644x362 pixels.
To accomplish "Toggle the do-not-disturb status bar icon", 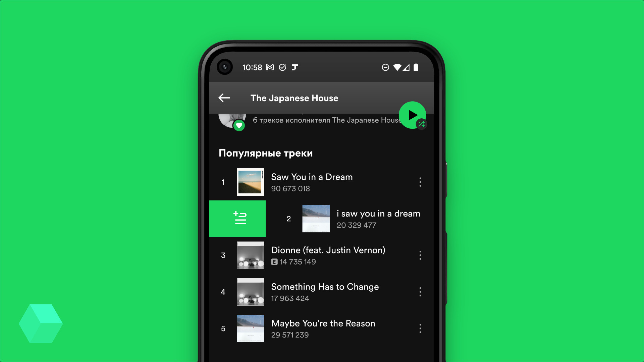I will click(x=384, y=67).
